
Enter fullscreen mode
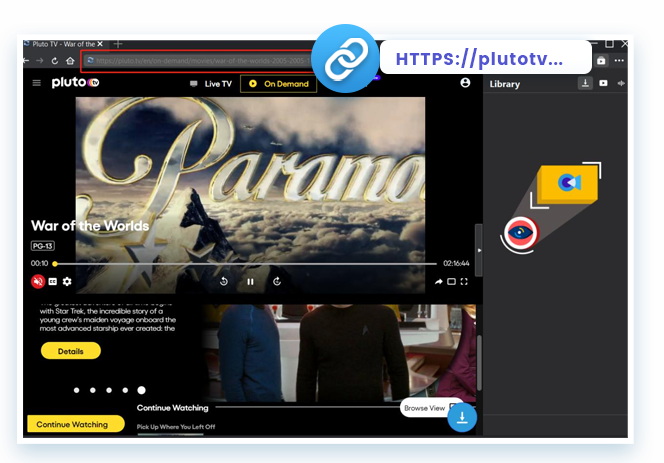point(464,282)
